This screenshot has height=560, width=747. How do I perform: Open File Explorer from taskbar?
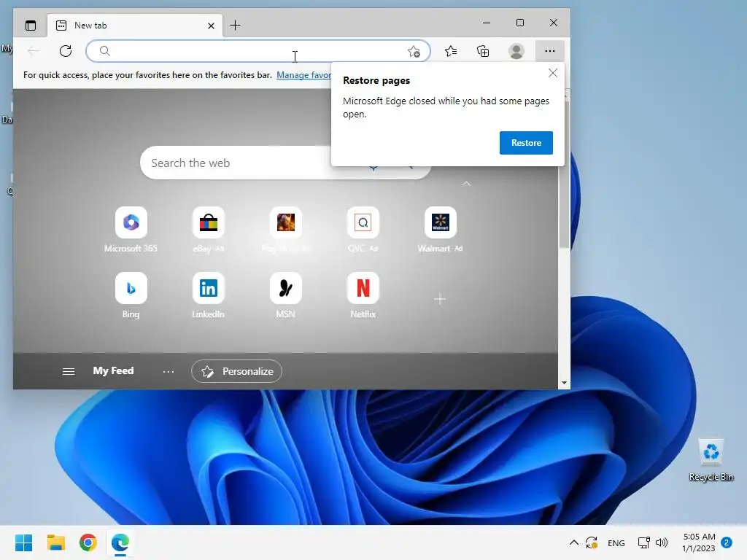(x=55, y=542)
